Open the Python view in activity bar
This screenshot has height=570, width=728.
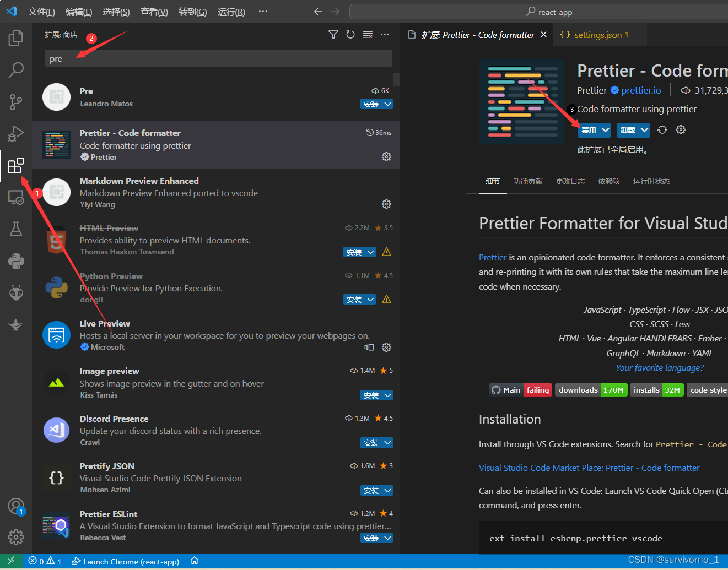[16, 261]
